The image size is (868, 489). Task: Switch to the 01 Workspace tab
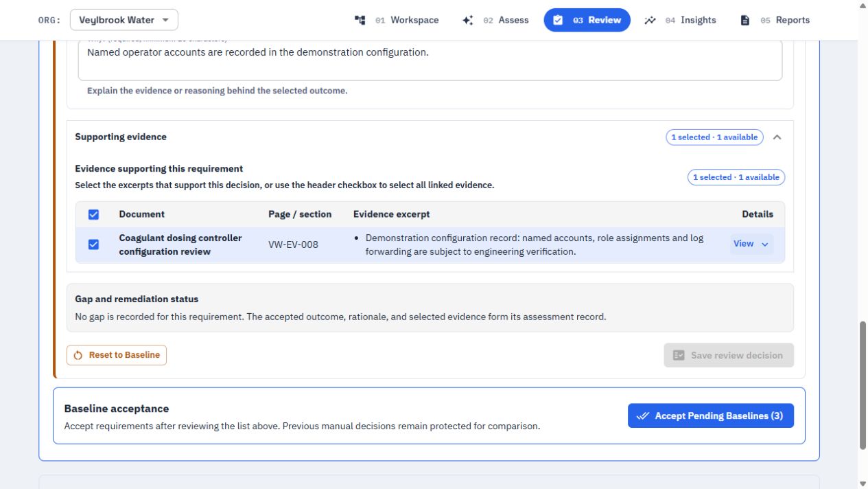click(x=397, y=20)
